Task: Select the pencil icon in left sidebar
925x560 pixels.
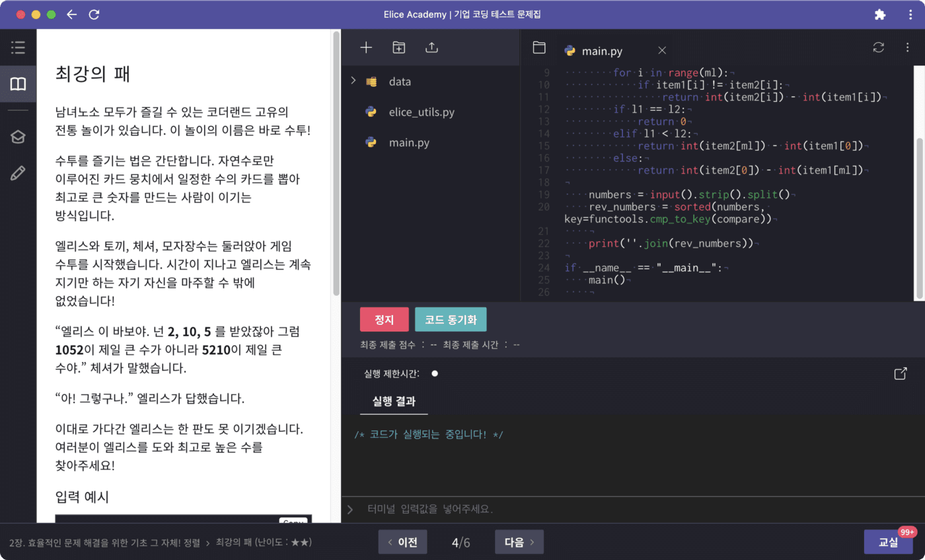Action: (18, 172)
